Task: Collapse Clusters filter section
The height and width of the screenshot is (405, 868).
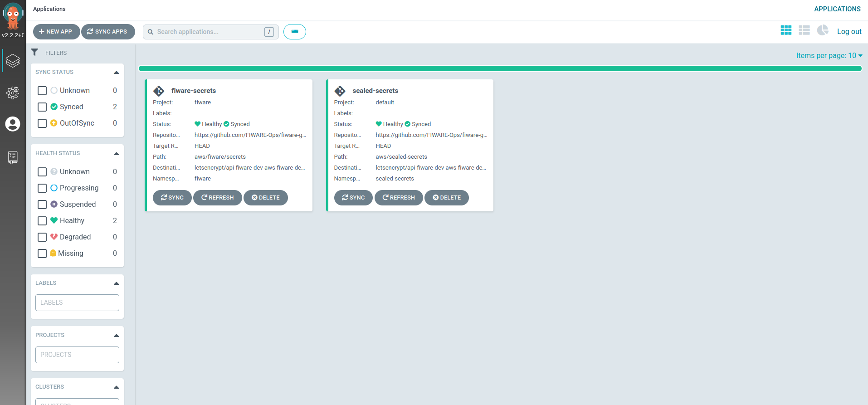Action: point(116,387)
